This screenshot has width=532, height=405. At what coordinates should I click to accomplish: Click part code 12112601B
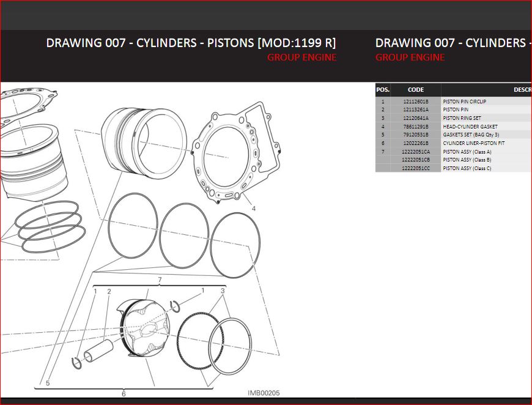click(x=415, y=102)
